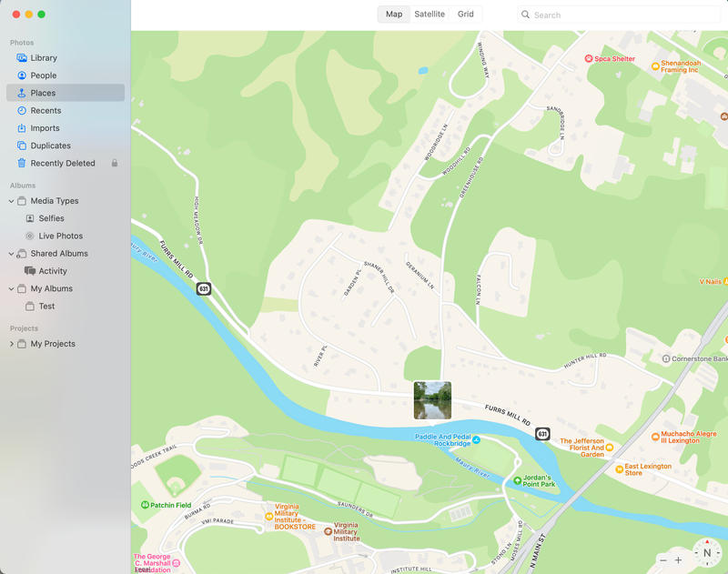This screenshot has height=574, width=728.
Task: Zoom in the map with plus button
Action: [678, 560]
